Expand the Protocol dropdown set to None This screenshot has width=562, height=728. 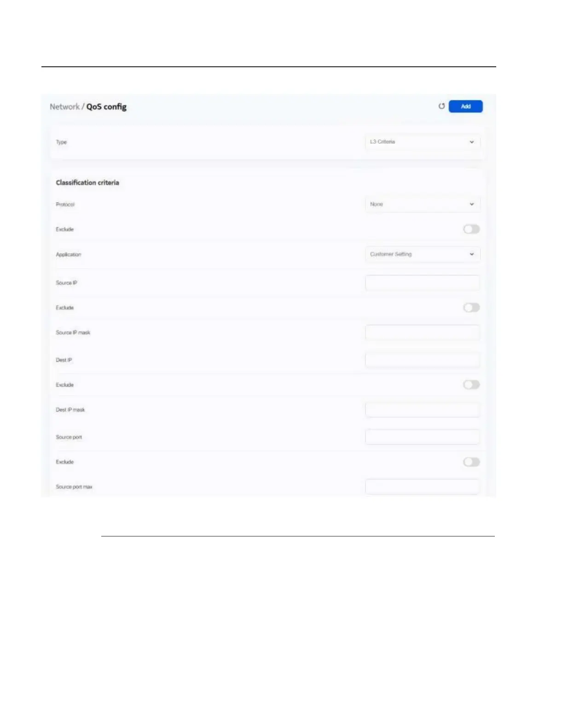[x=423, y=204]
